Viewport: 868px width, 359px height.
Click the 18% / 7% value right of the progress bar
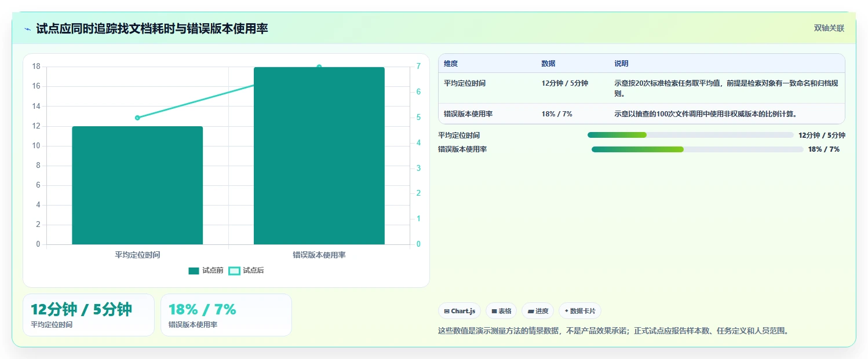tap(824, 149)
